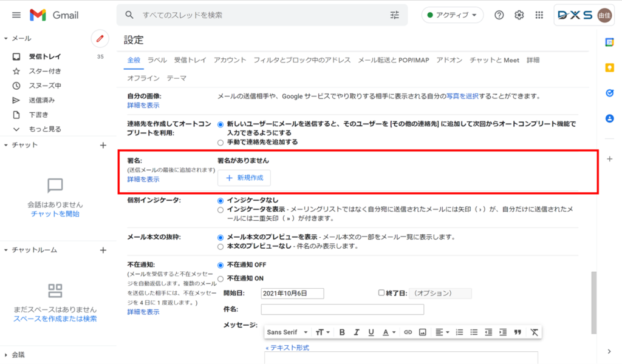Decrease indent in message toolbar

(x=488, y=332)
